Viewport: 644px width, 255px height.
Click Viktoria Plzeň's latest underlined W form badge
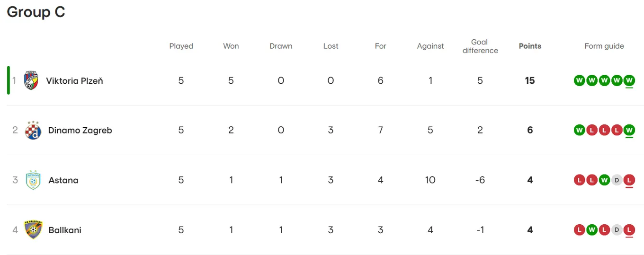629,80
